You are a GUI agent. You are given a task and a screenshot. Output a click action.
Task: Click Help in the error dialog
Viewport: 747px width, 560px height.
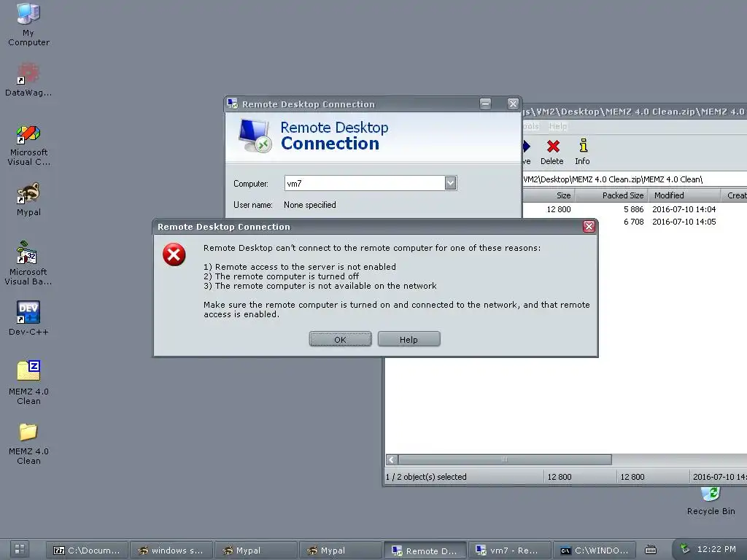(x=409, y=339)
